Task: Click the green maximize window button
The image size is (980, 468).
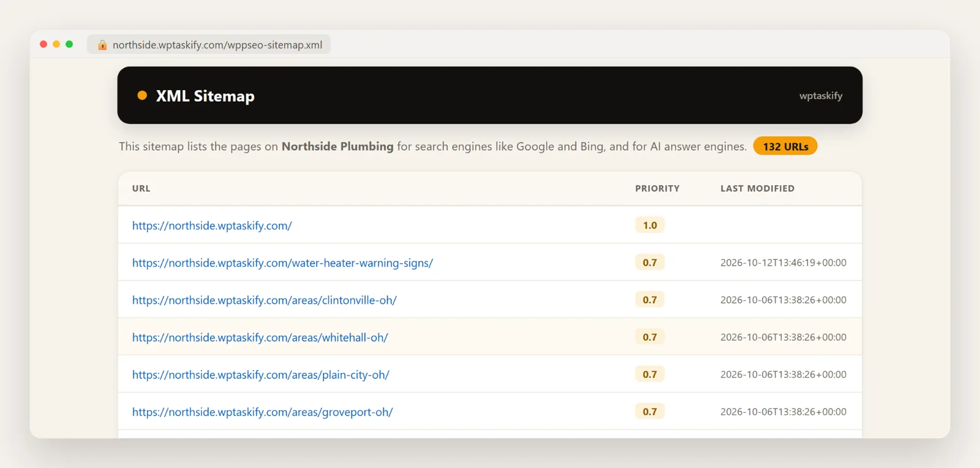Action: click(x=69, y=44)
